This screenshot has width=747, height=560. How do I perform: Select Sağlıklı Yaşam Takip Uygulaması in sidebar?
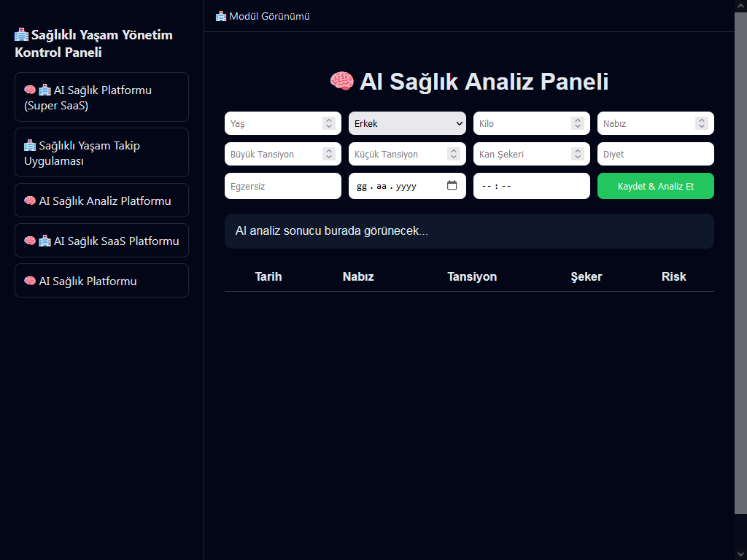(101, 152)
